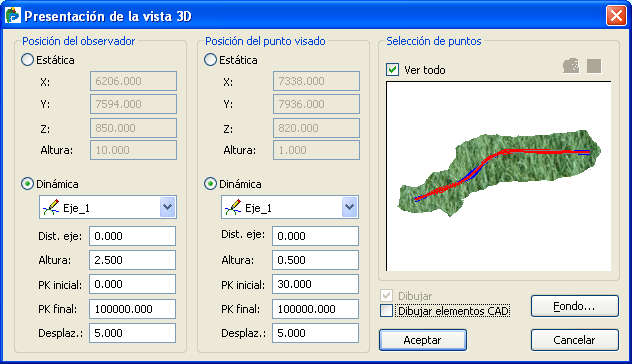This screenshot has width=632, height=364.
Task: Select Dinámica for Posición del observador
Action: [27, 184]
